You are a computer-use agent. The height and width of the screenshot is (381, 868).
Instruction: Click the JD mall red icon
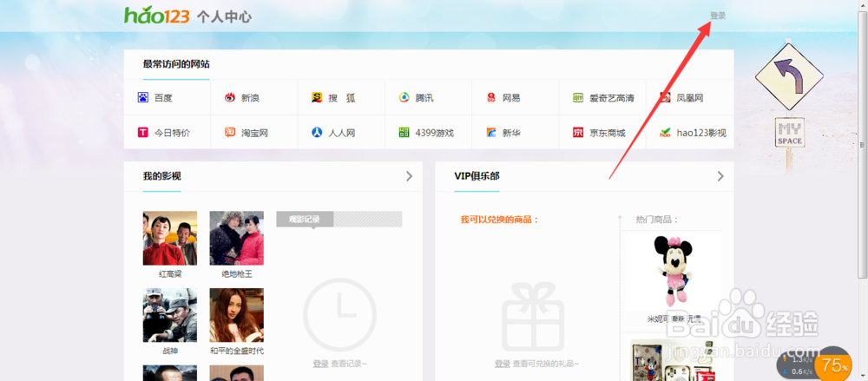coord(578,133)
